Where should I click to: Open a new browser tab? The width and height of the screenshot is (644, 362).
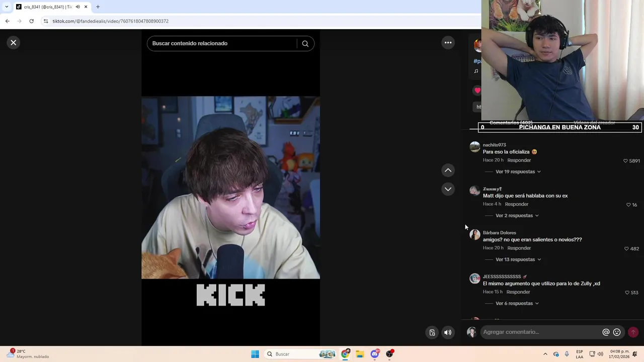[98, 7]
